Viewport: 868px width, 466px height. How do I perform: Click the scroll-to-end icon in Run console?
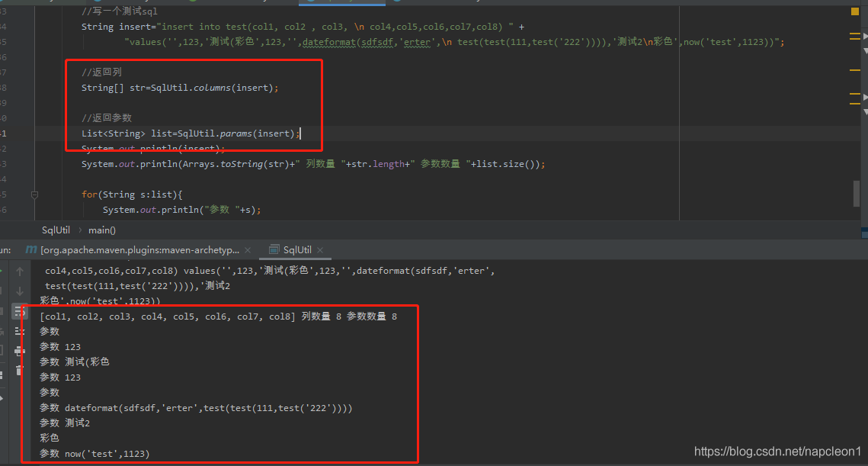coord(20,331)
